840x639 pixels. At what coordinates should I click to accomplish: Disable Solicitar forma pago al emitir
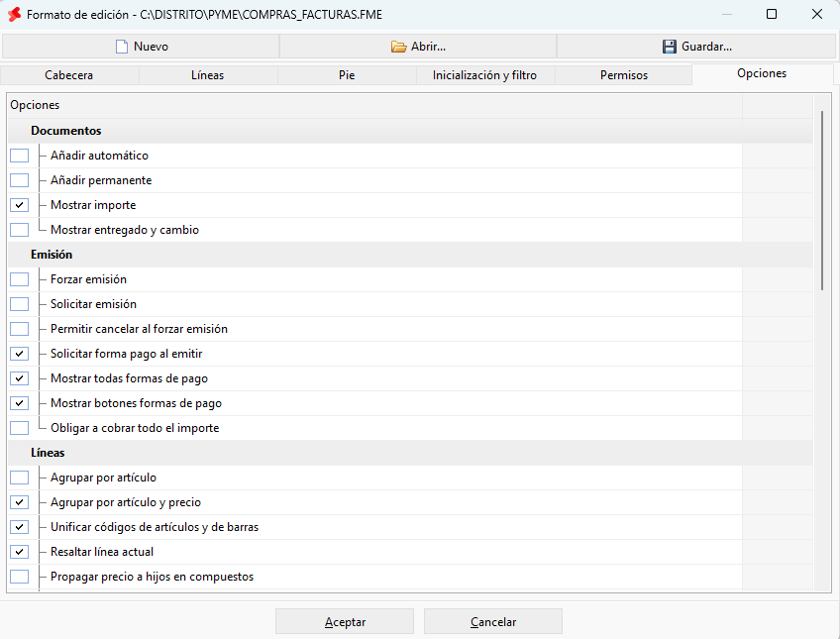19,354
